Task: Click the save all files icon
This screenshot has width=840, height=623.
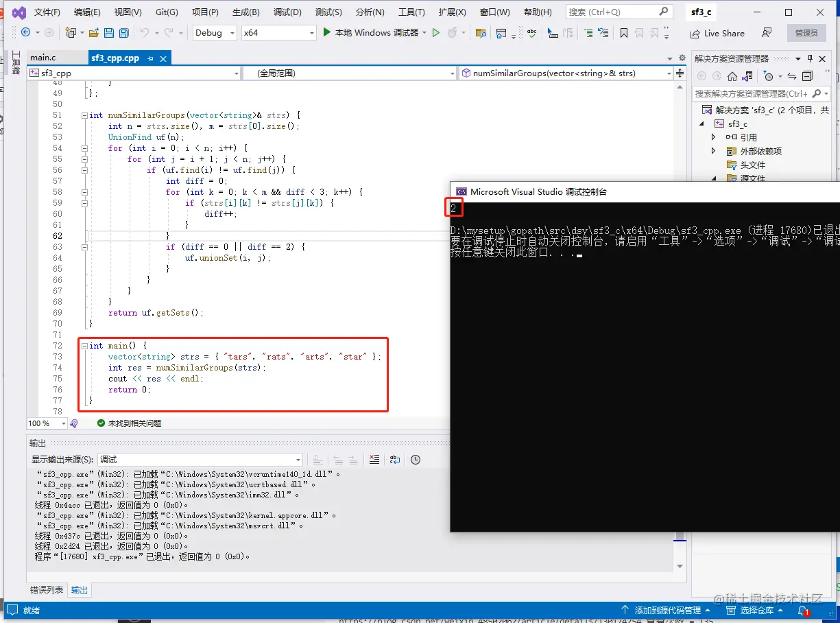Action: coord(124,33)
